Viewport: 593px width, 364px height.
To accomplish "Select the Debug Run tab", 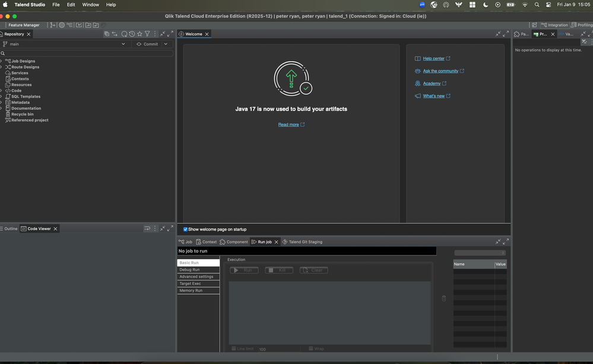I will pos(198,270).
